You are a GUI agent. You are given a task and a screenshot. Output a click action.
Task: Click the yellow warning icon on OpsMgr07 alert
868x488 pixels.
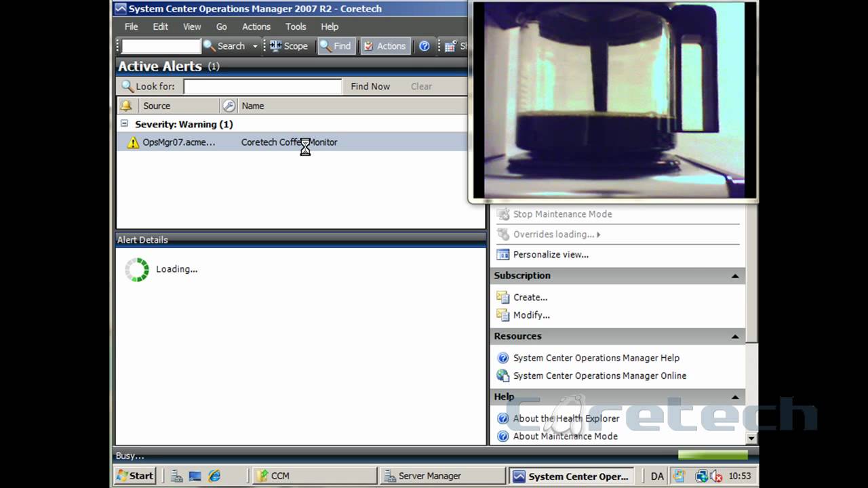pyautogui.click(x=133, y=142)
